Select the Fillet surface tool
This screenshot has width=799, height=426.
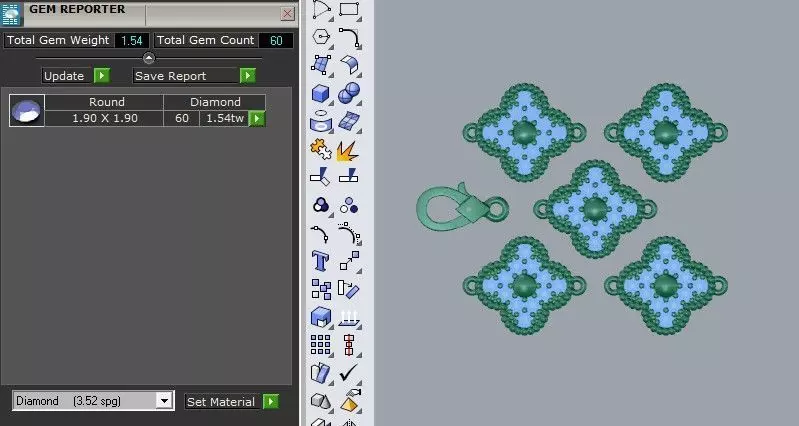pos(349,65)
